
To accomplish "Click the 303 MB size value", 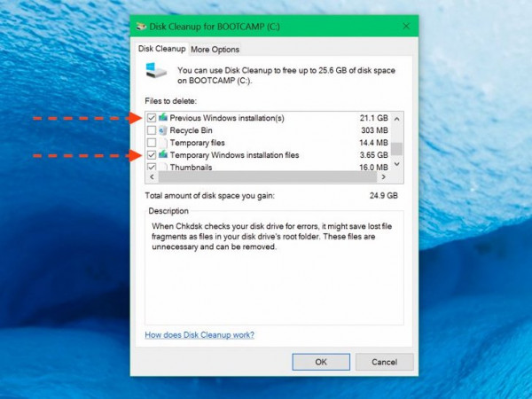I will [374, 130].
